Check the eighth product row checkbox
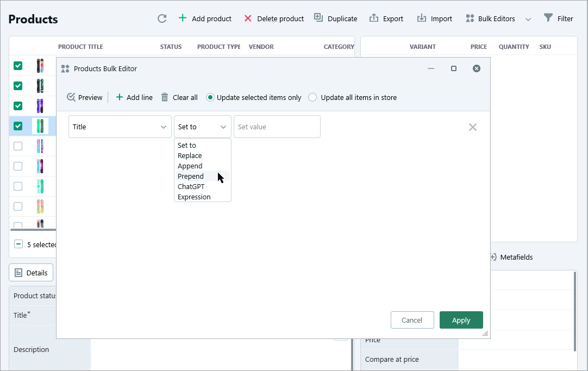This screenshot has width=588, height=371. point(18,206)
